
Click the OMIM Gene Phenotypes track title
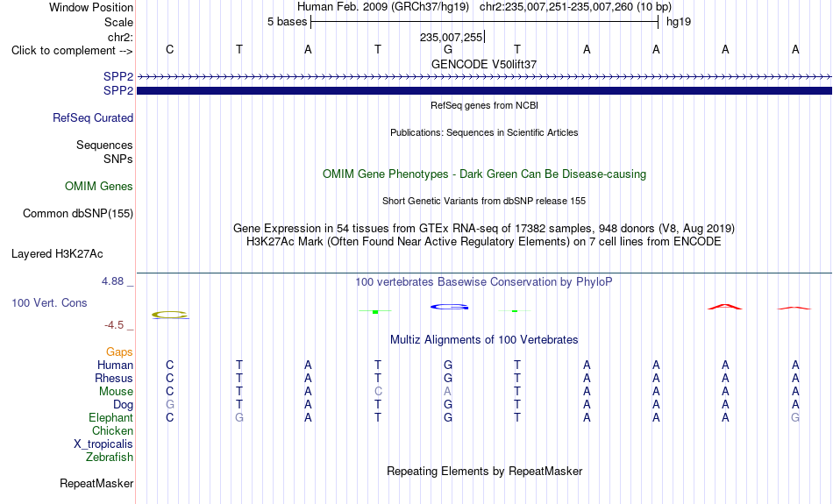pos(485,174)
